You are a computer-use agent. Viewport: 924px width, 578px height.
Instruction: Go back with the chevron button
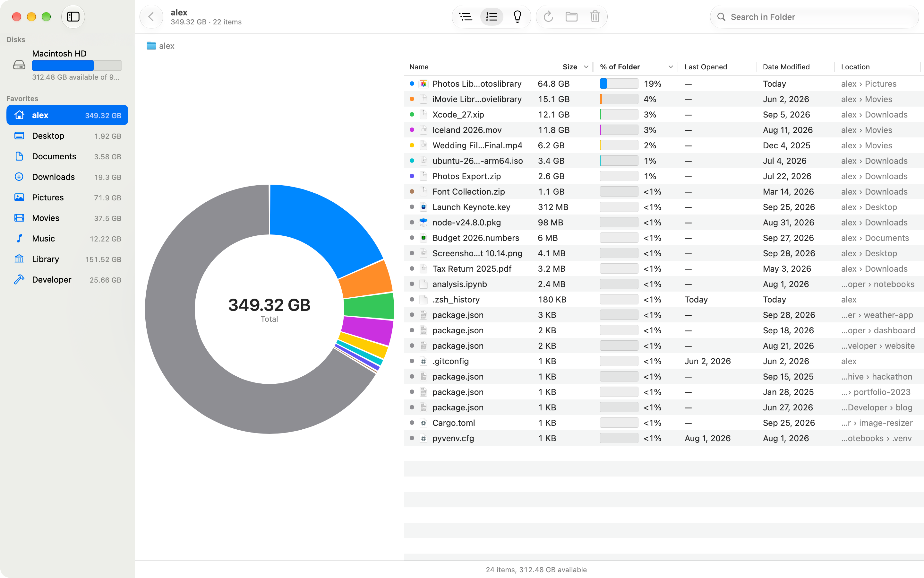(151, 17)
